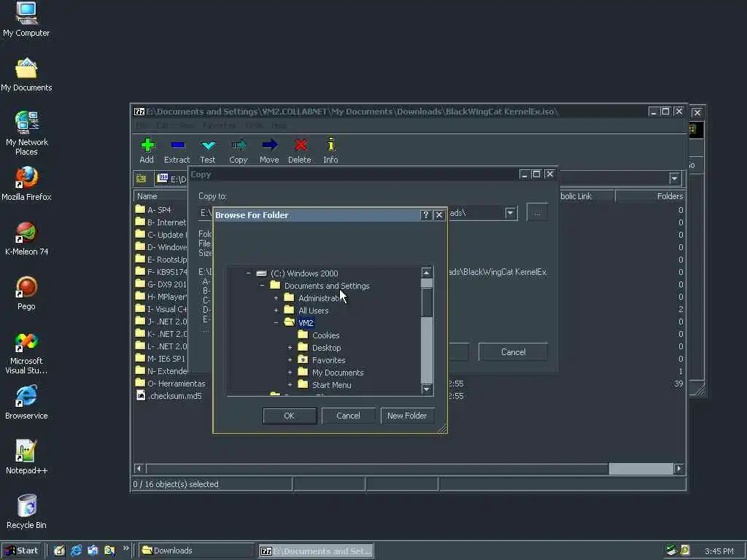Viewport: 747px width, 560px height.
Task: Launch Microsoft Visual Studio desktop shortcut
Action: 26,354
